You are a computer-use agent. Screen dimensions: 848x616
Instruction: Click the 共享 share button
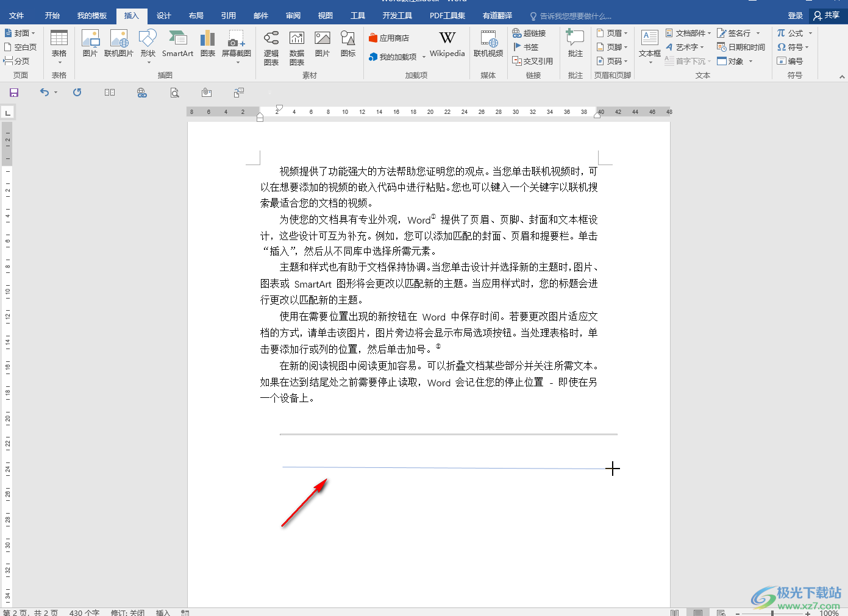coord(827,16)
